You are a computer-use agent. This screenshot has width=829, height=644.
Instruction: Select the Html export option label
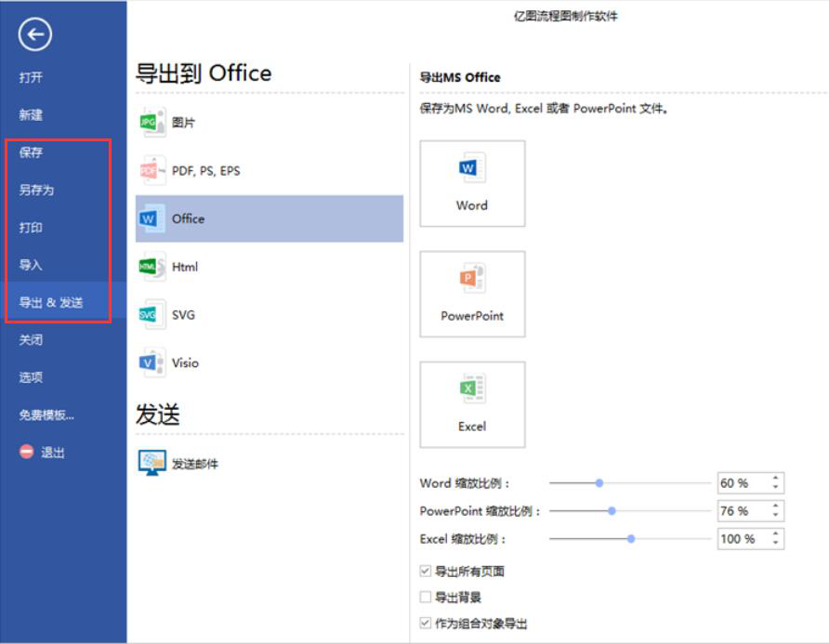[x=185, y=267]
